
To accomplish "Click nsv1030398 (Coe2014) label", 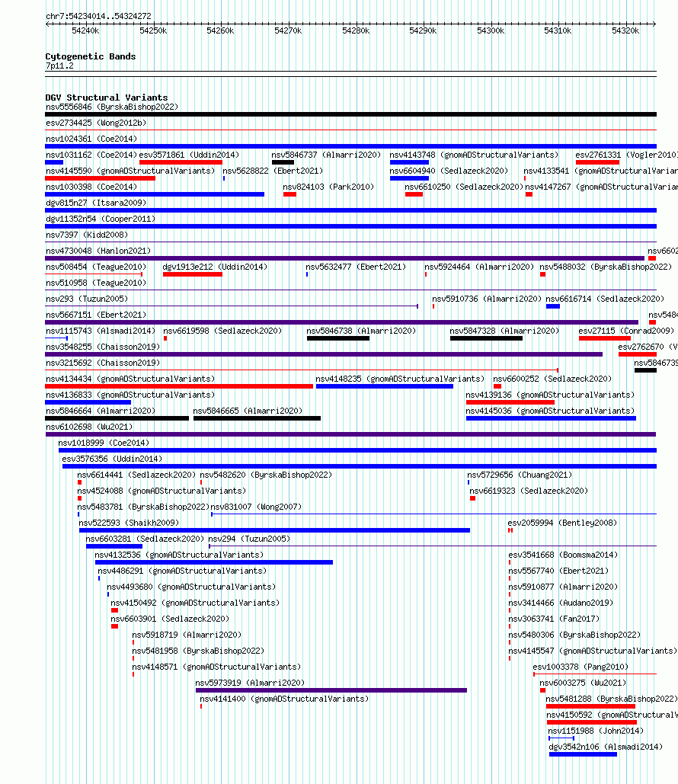I will point(91,187).
